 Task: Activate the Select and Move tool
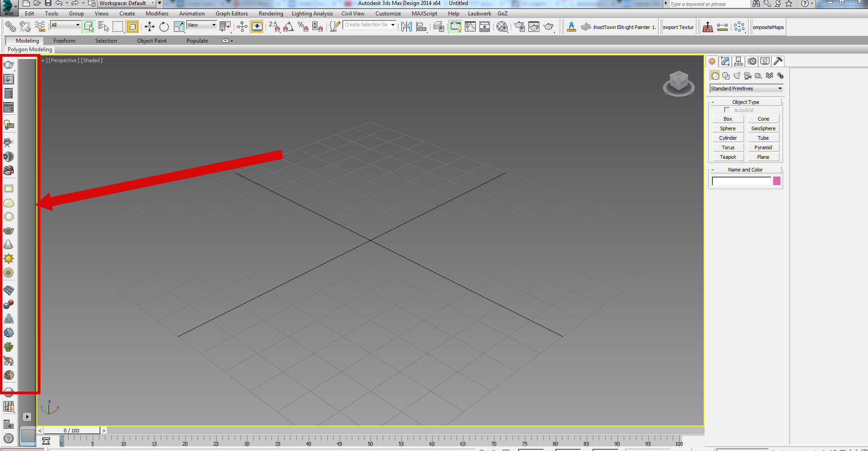click(x=149, y=27)
